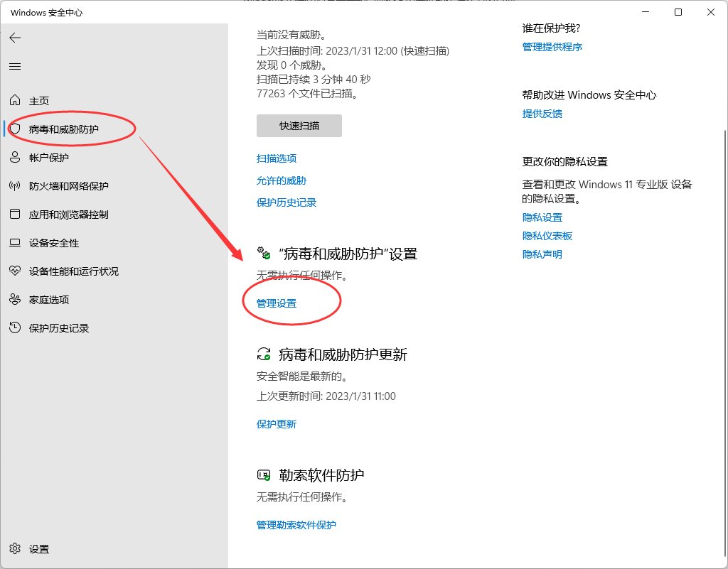Click the 保护更新 link
Screen dimensions: 728x569
(x=277, y=424)
